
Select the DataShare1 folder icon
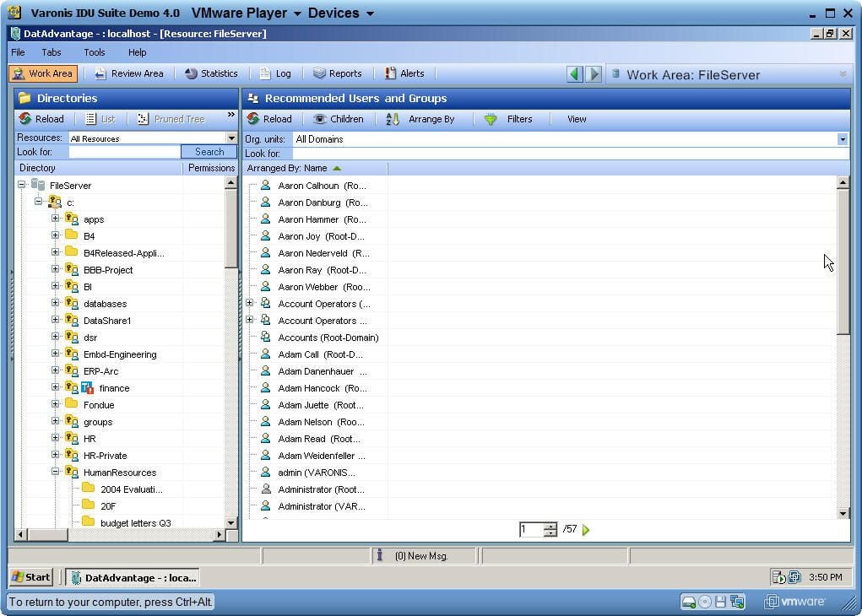pyautogui.click(x=72, y=320)
